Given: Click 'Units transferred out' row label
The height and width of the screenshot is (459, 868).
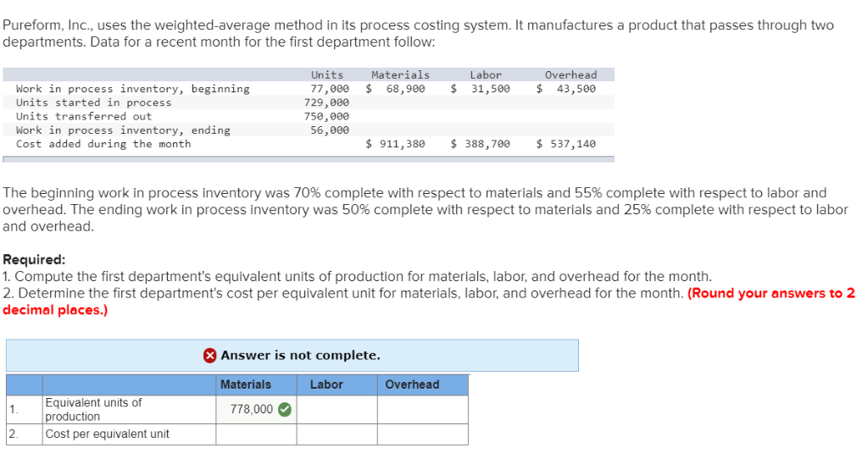Looking at the screenshot, I should [x=84, y=116].
